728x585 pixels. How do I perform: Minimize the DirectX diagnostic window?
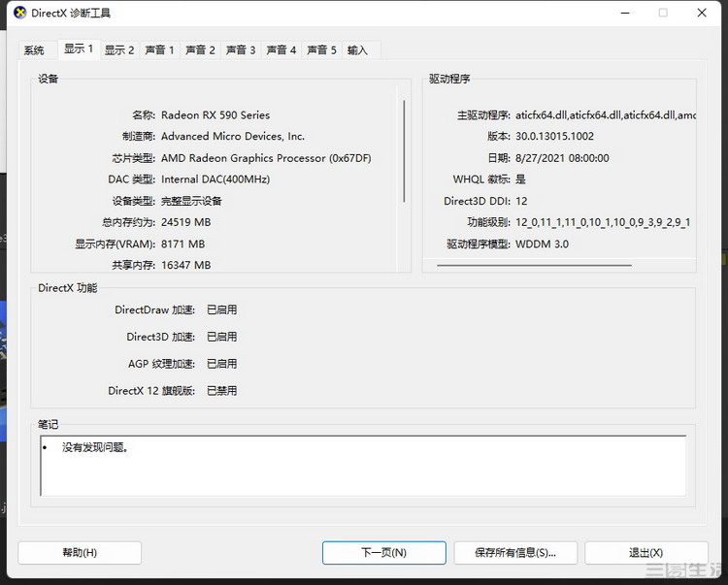click(x=625, y=13)
